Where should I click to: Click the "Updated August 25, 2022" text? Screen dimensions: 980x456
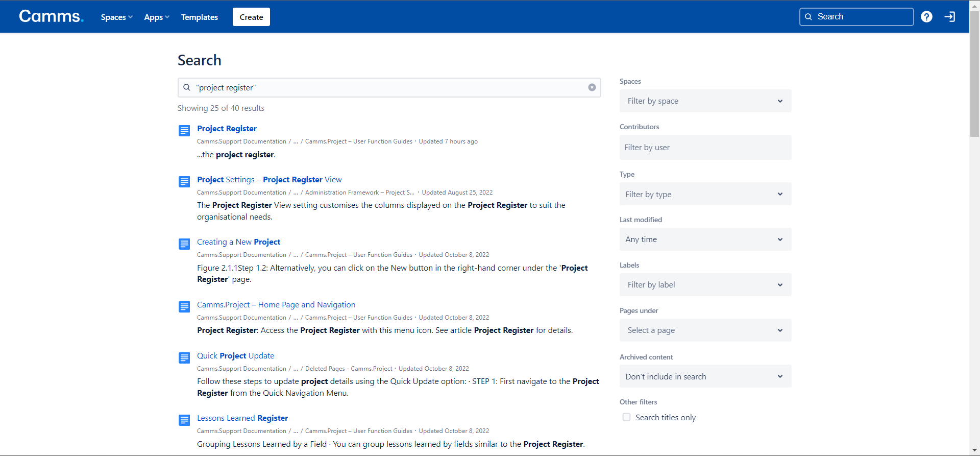pyautogui.click(x=457, y=193)
